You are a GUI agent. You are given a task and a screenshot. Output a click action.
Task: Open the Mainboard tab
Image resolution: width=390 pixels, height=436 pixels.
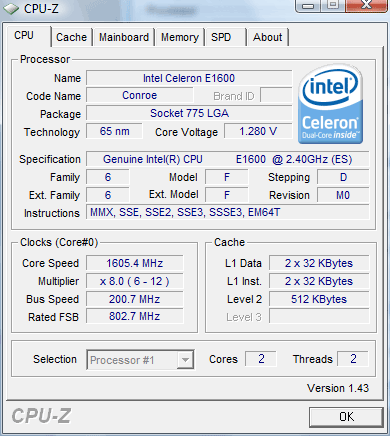pyautogui.click(x=124, y=37)
